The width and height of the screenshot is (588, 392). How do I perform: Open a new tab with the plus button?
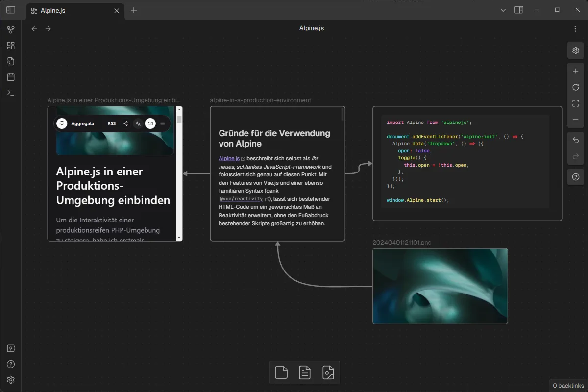click(x=133, y=10)
